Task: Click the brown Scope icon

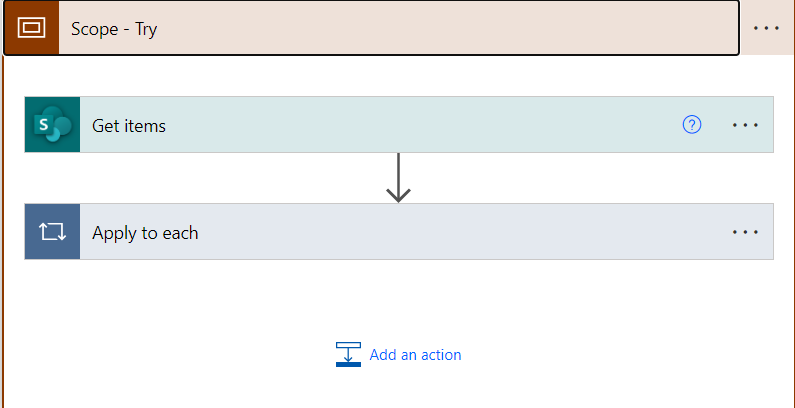Action: coord(30,28)
